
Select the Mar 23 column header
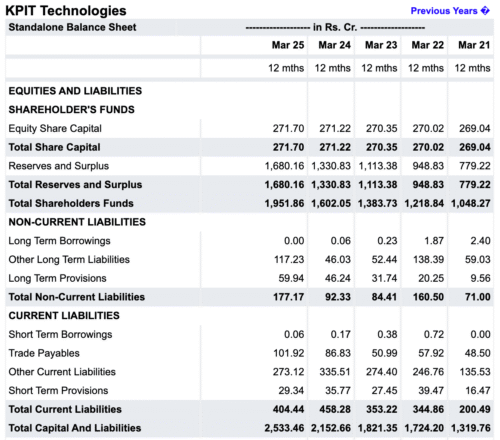click(381, 45)
